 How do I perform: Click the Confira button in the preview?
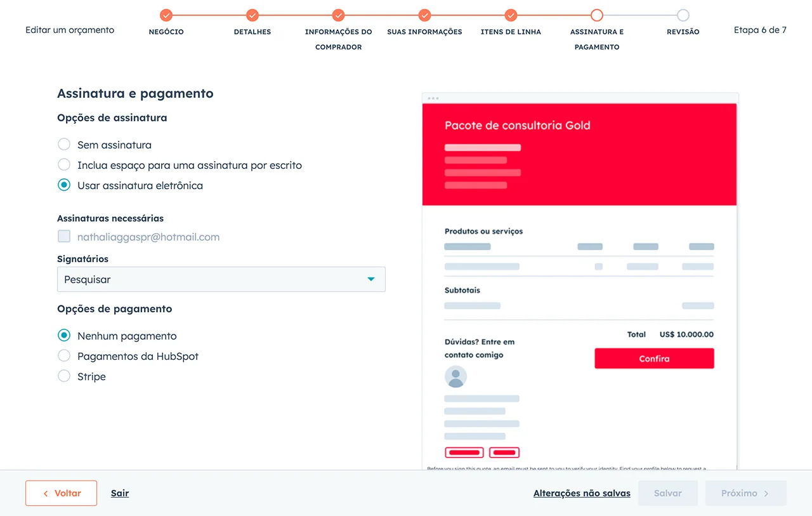(654, 359)
